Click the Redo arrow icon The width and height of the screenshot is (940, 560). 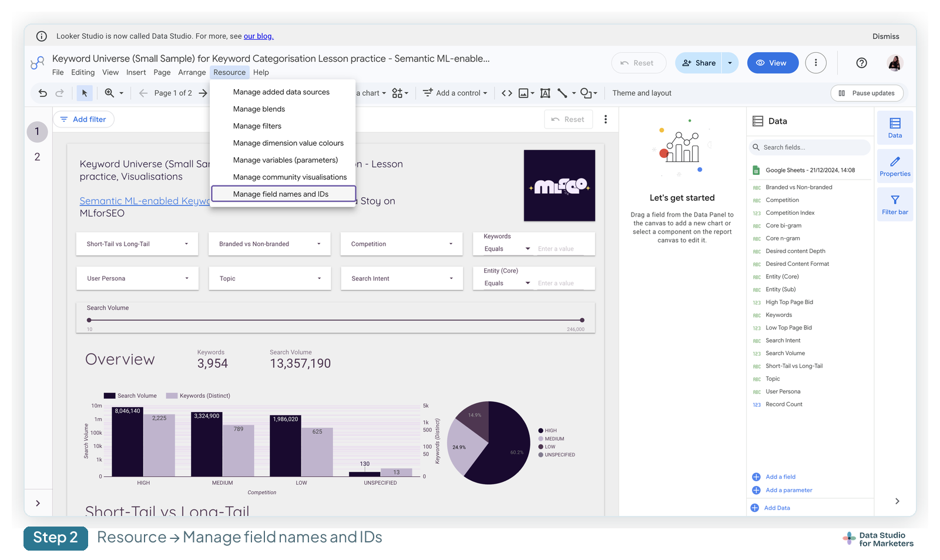click(59, 93)
